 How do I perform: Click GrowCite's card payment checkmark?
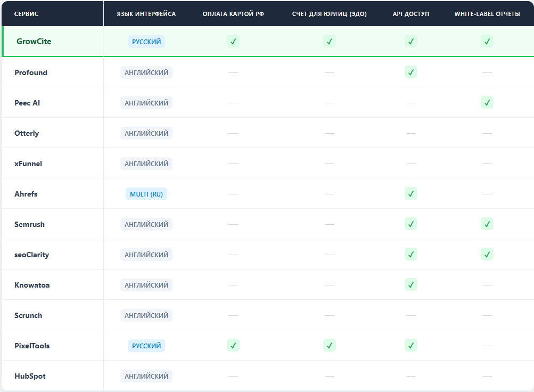pos(233,42)
